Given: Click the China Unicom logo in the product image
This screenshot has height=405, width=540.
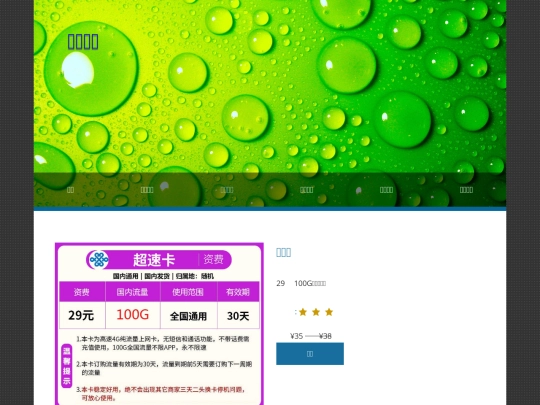Looking at the screenshot, I should (x=99, y=260).
